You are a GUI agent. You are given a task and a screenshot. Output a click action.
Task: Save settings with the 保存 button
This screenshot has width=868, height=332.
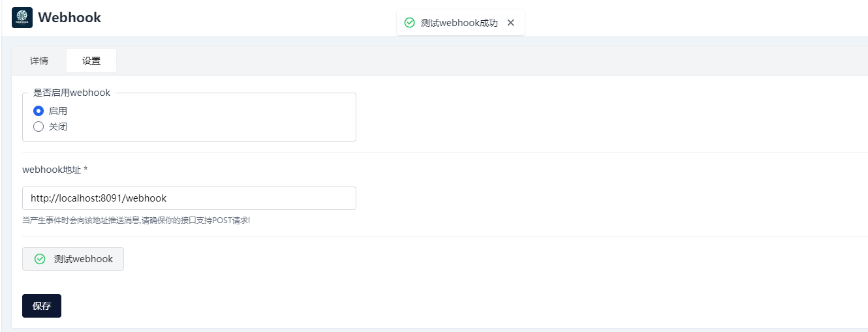pyautogui.click(x=42, y=306)
